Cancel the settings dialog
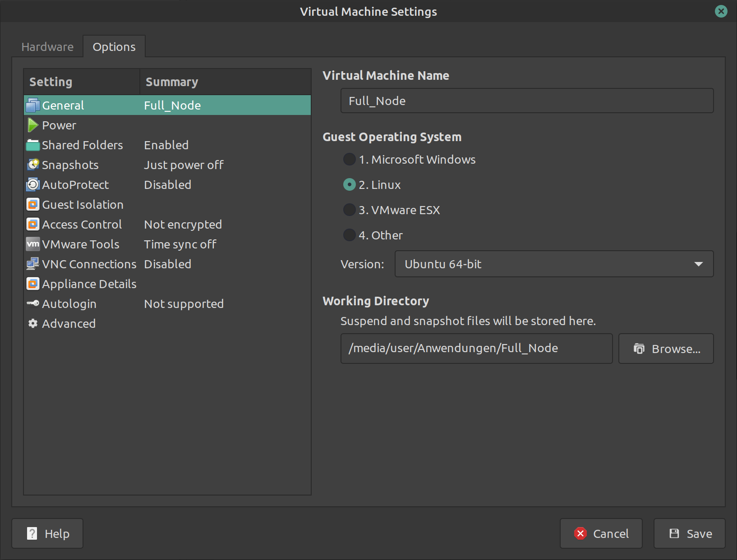Viewport: 737px width, 560px height. [x=601, y=533]
